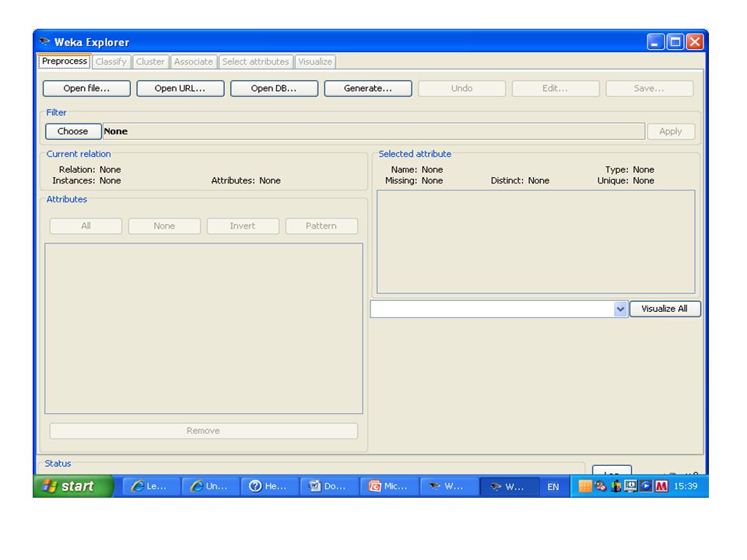747x560 pixels.
Task: Switch to the Internet Explorer "Un..." taskbar window
Action: coord(211,486)
